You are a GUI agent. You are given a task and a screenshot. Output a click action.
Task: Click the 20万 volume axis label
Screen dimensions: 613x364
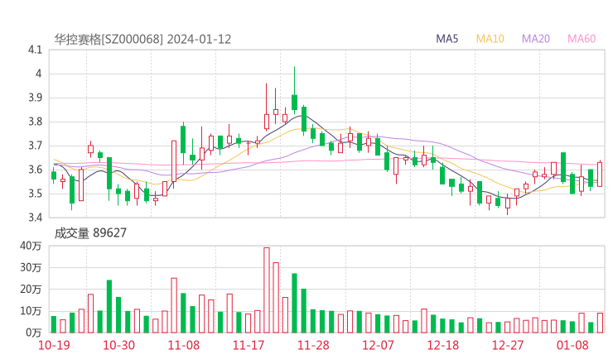point(31,289)
